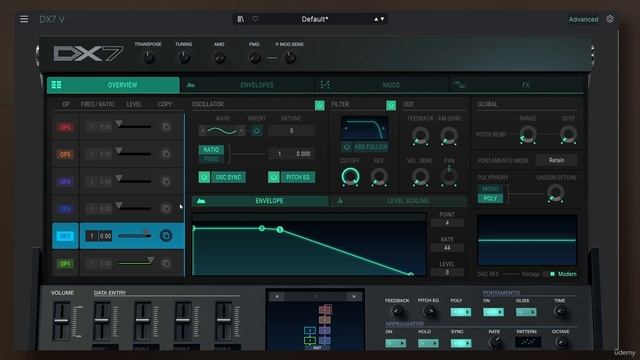Select POLY polyphony mode
Image resolution: width=640 pixels, height=360 pixels.
click(490, 198)
